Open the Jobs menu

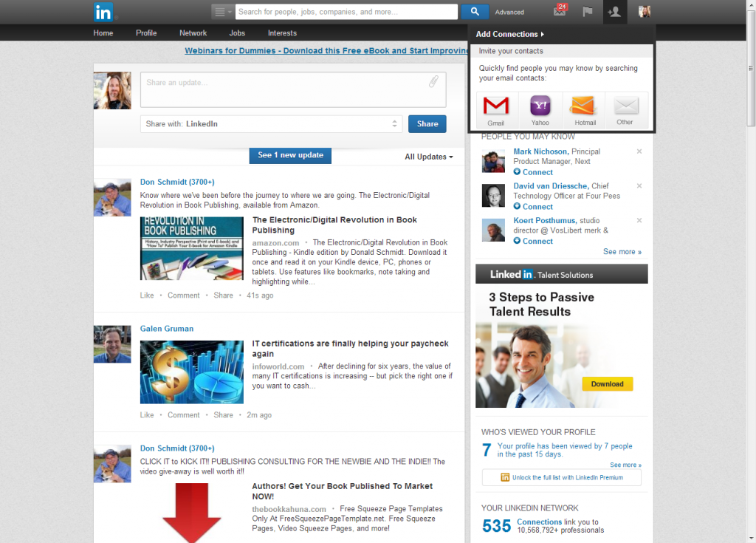pos(237,33)
